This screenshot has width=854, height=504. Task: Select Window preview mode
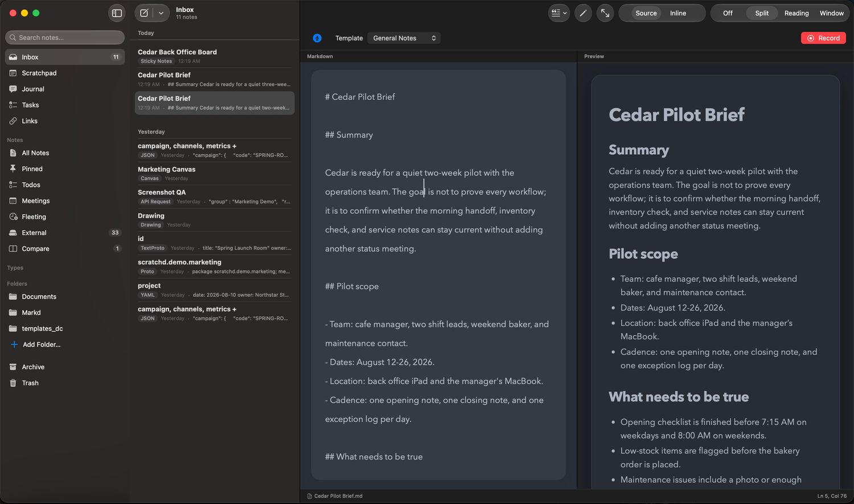831,13
